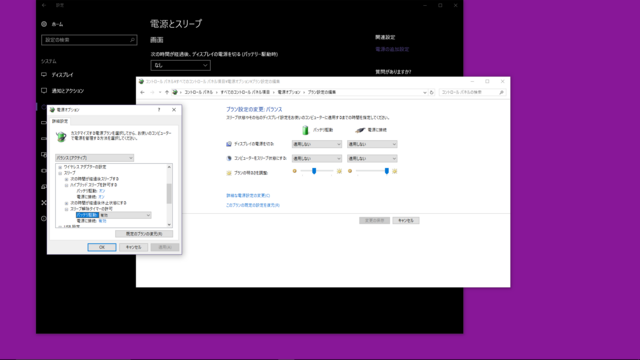
Task: Select 電源オプション in the breadcrumb
Action: point(289,92)
